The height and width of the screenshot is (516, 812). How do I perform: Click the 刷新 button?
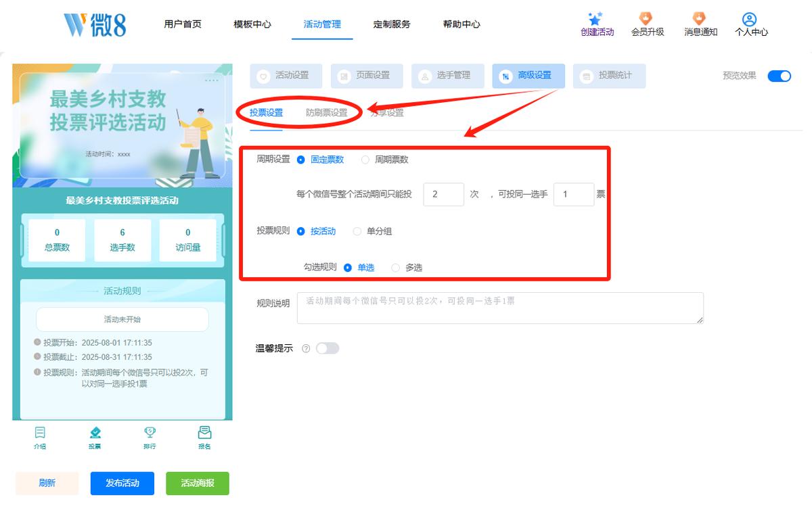[x=47, y=484]
